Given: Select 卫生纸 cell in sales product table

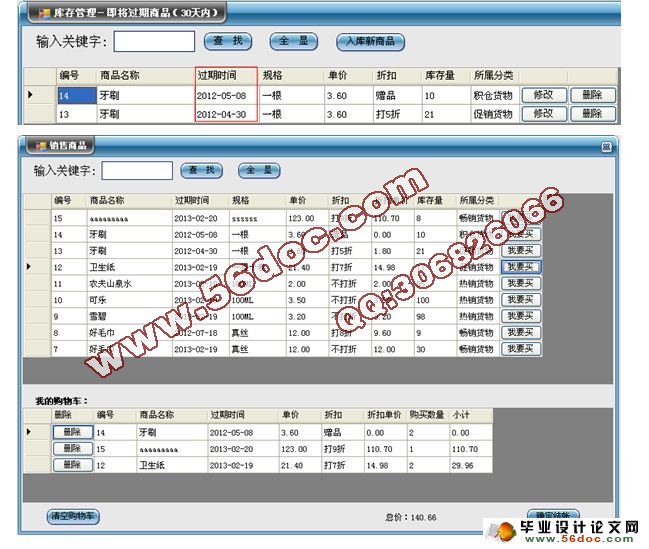Looking at the screenshot, I should 130,267.
